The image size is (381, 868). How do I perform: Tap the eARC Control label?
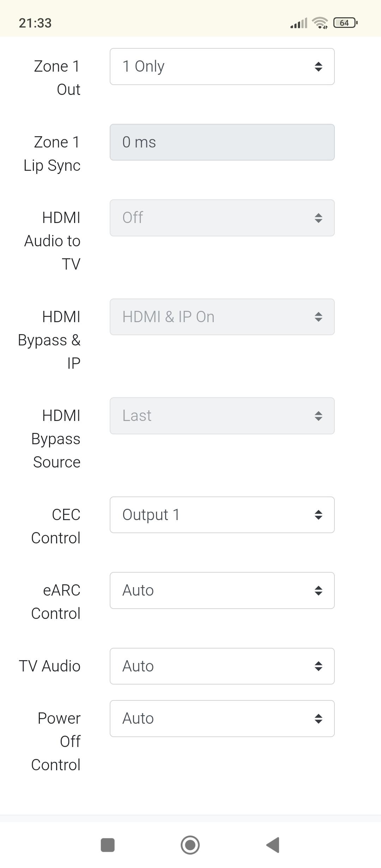tap(56, 602)
